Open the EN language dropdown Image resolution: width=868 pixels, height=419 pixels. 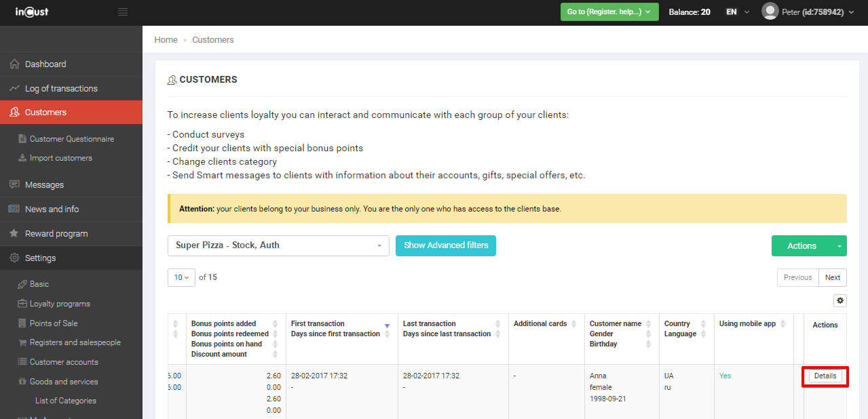738,12
